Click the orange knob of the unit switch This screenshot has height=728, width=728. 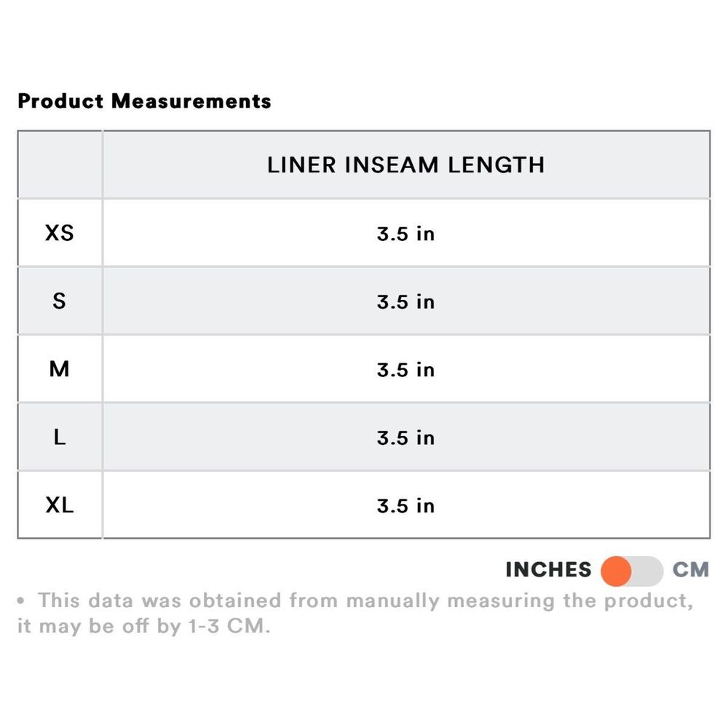pos(616,571)
